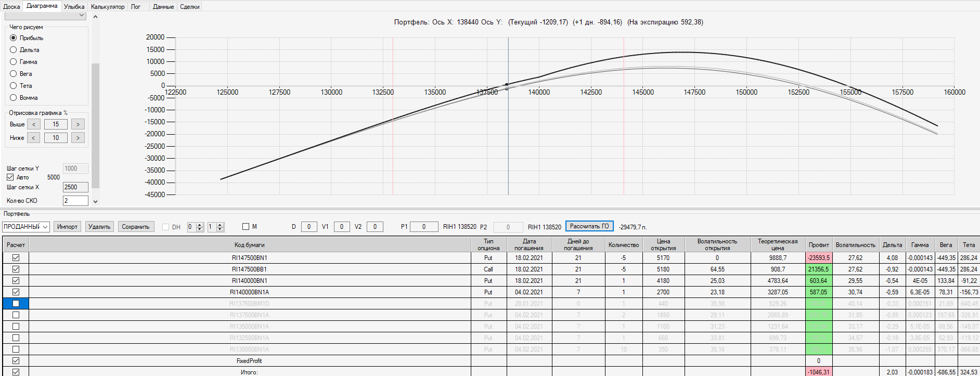Image resolution: width=980 pixels, height=376 pixels.
Task: Increase the Выше percentage with right arrow
Action: (x=78, y=124)
